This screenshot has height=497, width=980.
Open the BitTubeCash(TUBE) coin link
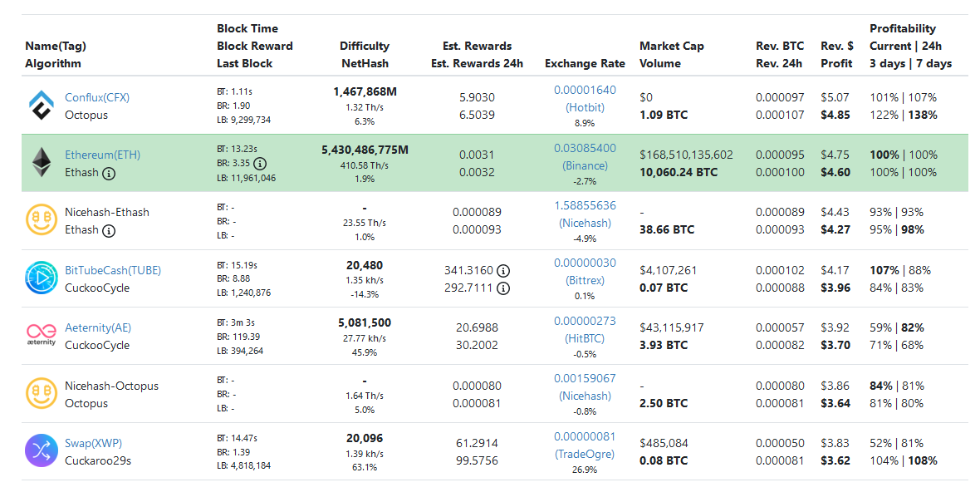point(113,270)
